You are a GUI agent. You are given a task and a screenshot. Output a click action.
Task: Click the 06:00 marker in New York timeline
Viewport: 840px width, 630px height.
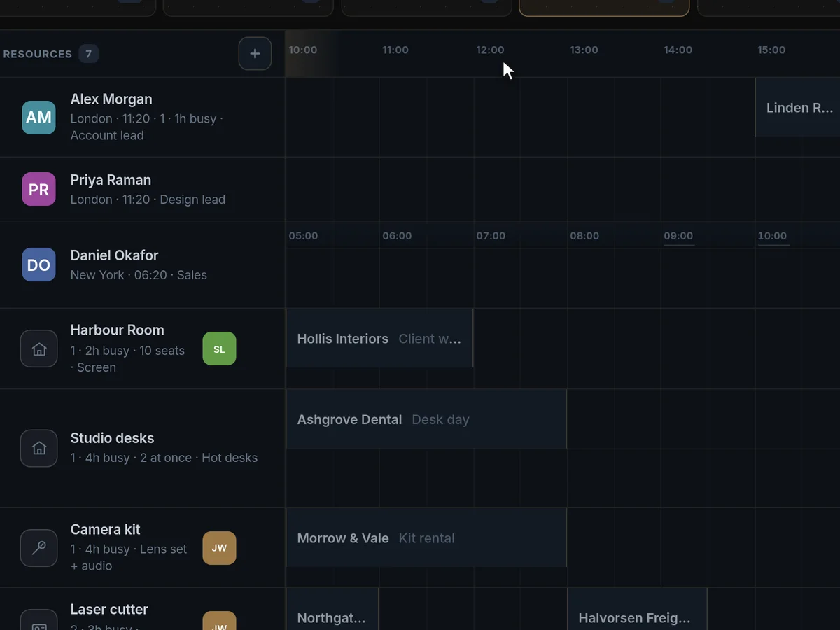click(397, 236)
